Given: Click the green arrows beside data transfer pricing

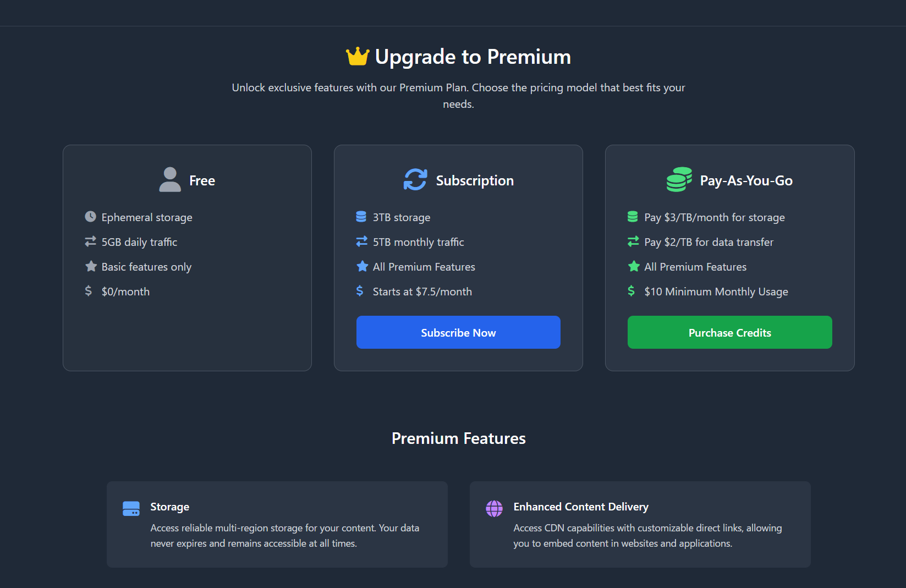Looking at the screenshot, I should (633, 241).
